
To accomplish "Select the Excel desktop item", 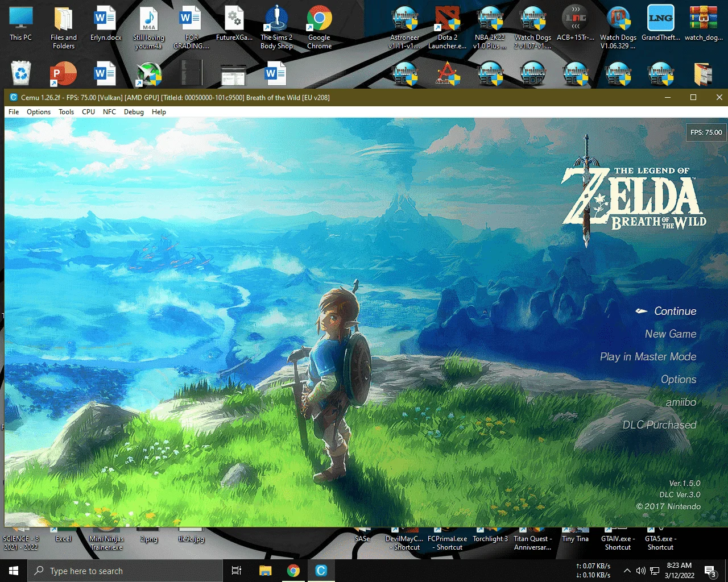I will point(63,535).
